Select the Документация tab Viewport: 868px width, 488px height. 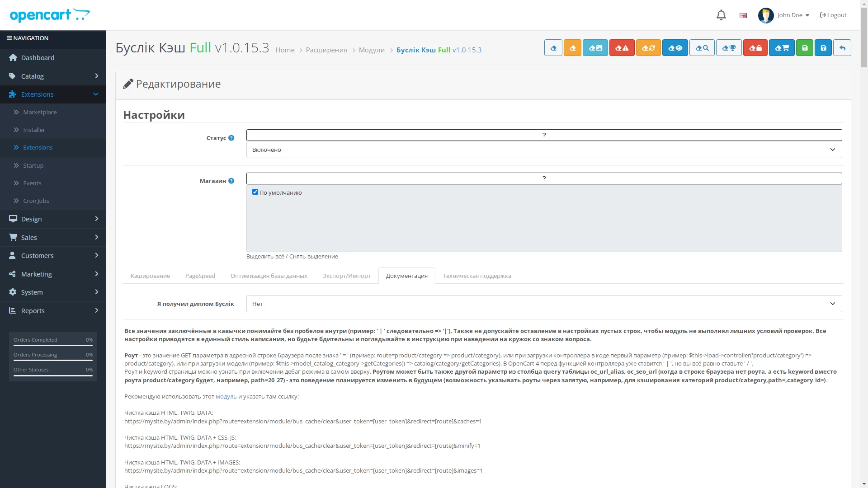pos(406,276)
